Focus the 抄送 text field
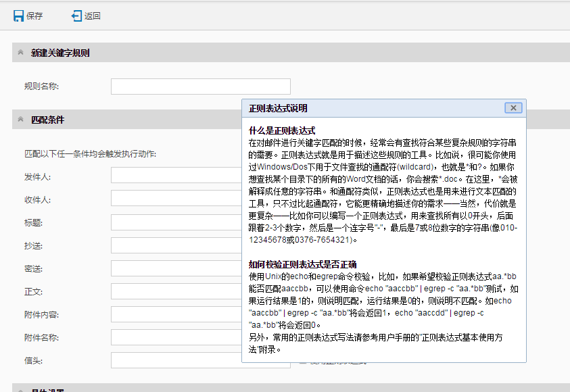Image resolution: width=570 pixels, height=392 pixels. pyautogui.click(x=176, y=245)
